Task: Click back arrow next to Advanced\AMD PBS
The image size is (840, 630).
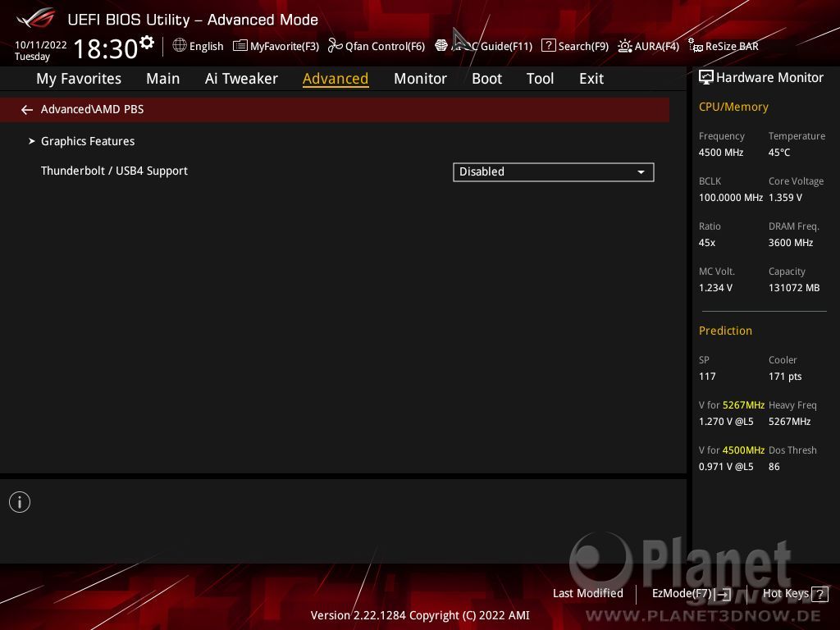Action: [x=27, y=110]
